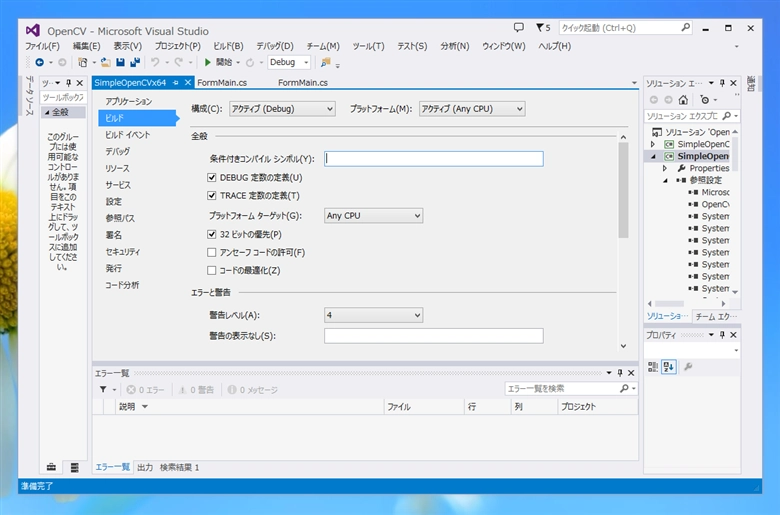Screen dimensions: 780x515
Task: Open the プラットフォーム Any CPU dropdown
Action: coord(472,108)
